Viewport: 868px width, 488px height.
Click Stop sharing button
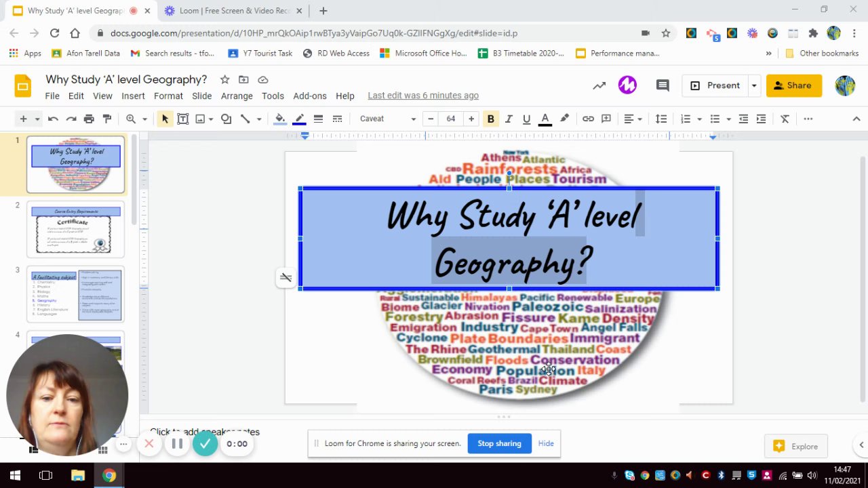[499, 443]
